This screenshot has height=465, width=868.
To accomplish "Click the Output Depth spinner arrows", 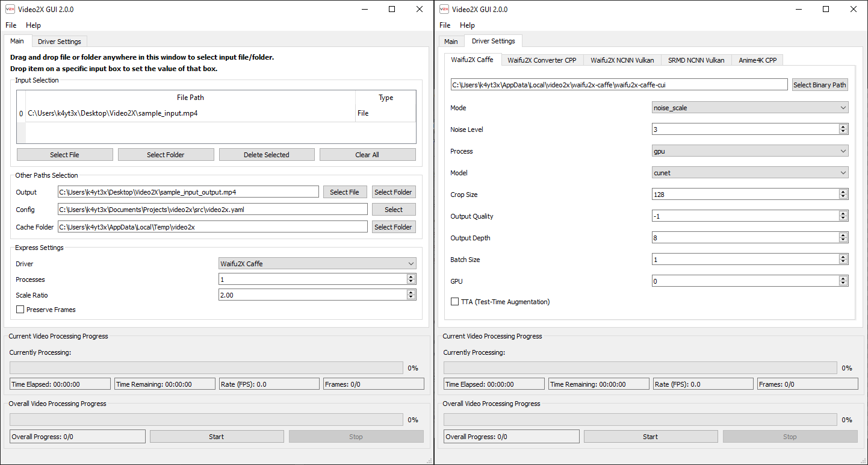I will click(843, 238).
